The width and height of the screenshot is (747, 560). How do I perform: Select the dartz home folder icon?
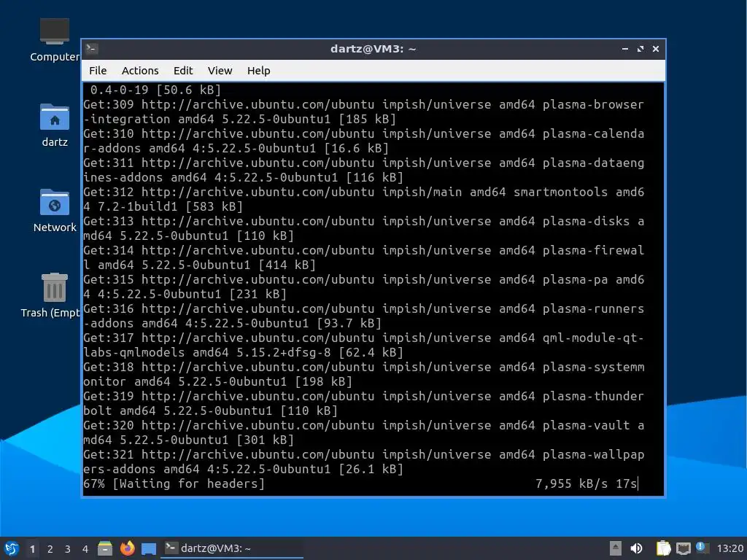pos(54,125)
